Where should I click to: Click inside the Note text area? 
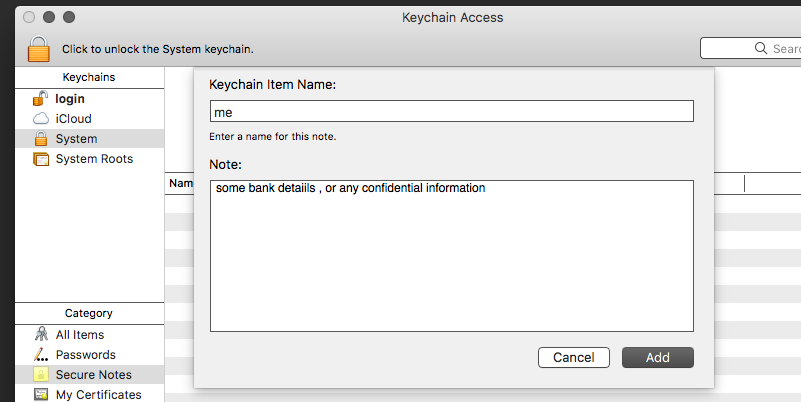click(x=451, y=260)
